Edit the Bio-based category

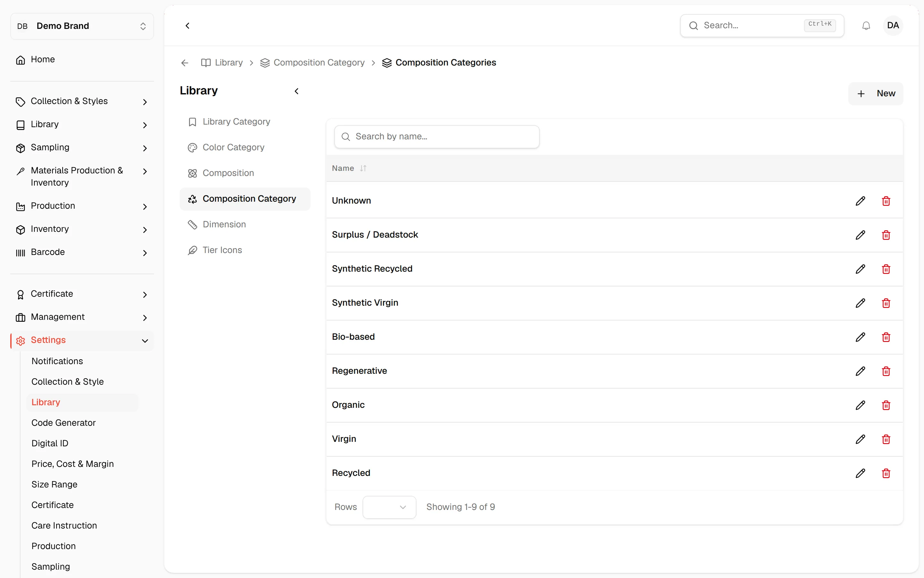tap(860, 337)
